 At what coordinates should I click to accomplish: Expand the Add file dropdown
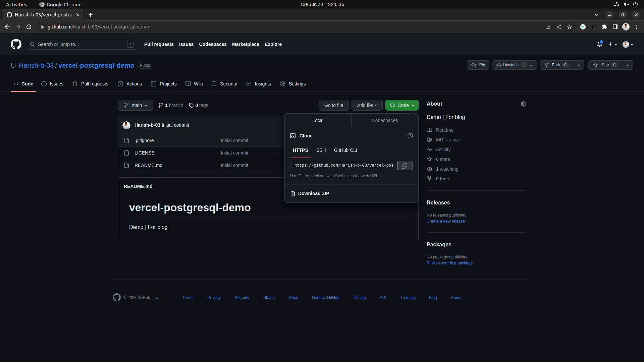tap(367, 105)
